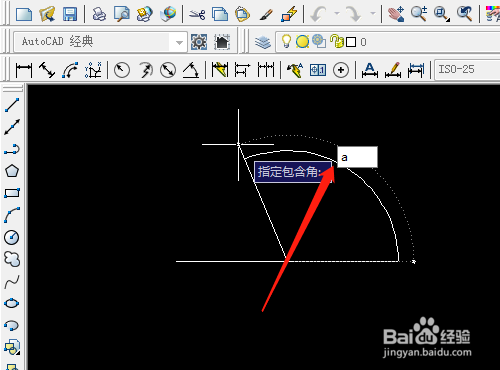Image resolution: width=500 pixels, height=370 pixels.
Task: Click the Dimension Update tool
Action: pos(416,70)
